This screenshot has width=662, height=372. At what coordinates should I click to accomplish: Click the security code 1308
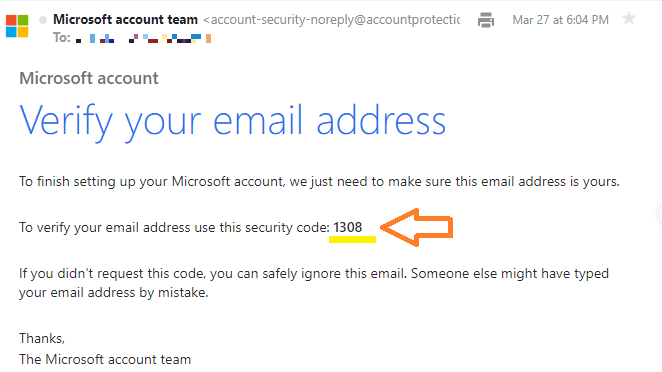pyautogui.click(x=347, y=228)
